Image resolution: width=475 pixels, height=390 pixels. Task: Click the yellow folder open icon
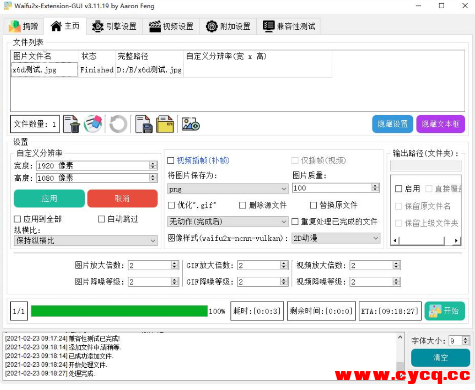165,124
